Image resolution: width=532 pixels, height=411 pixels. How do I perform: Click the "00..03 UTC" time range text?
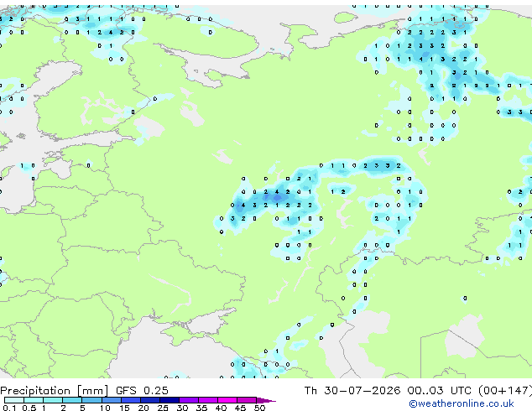coord(439,391)
